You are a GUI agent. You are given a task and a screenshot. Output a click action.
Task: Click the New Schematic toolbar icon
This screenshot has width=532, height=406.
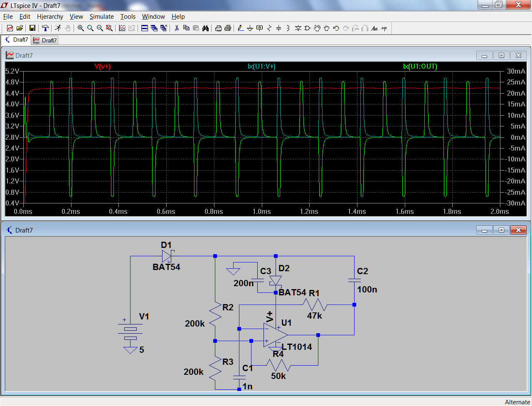[x=10, y=28]
